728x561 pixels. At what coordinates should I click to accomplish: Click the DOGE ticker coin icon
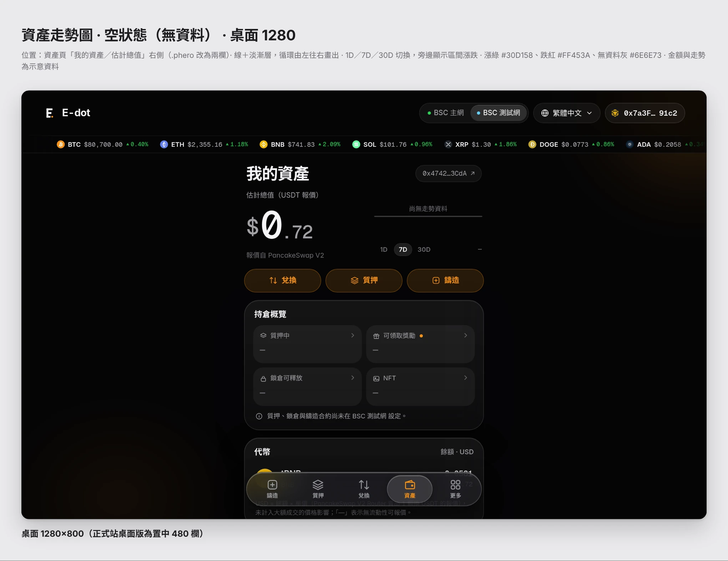532,144
